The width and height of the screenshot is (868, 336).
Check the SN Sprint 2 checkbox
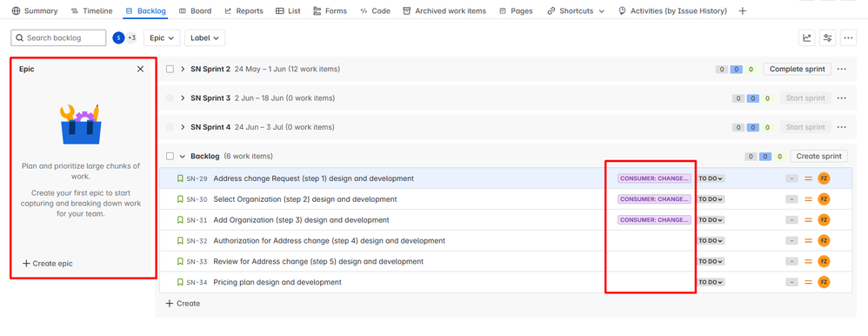point(170,70)
